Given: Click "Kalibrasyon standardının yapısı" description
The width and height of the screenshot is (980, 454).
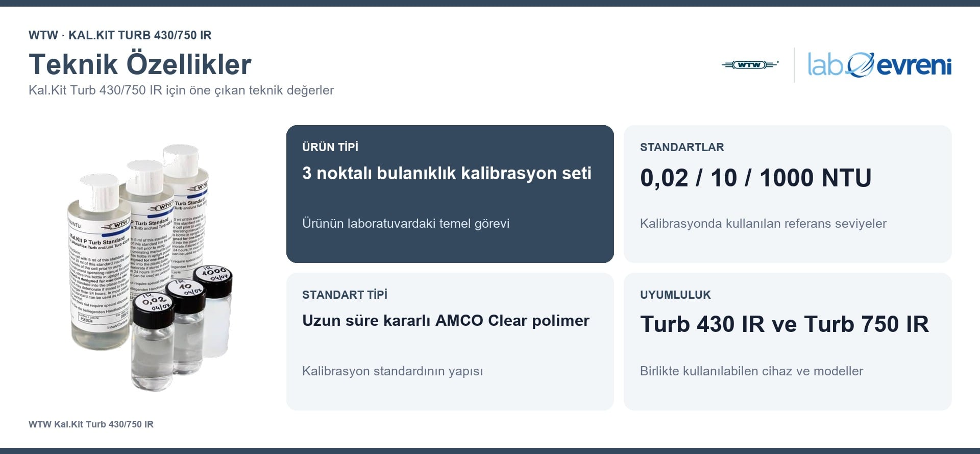Looking at the screenshot, I should 393,371.
